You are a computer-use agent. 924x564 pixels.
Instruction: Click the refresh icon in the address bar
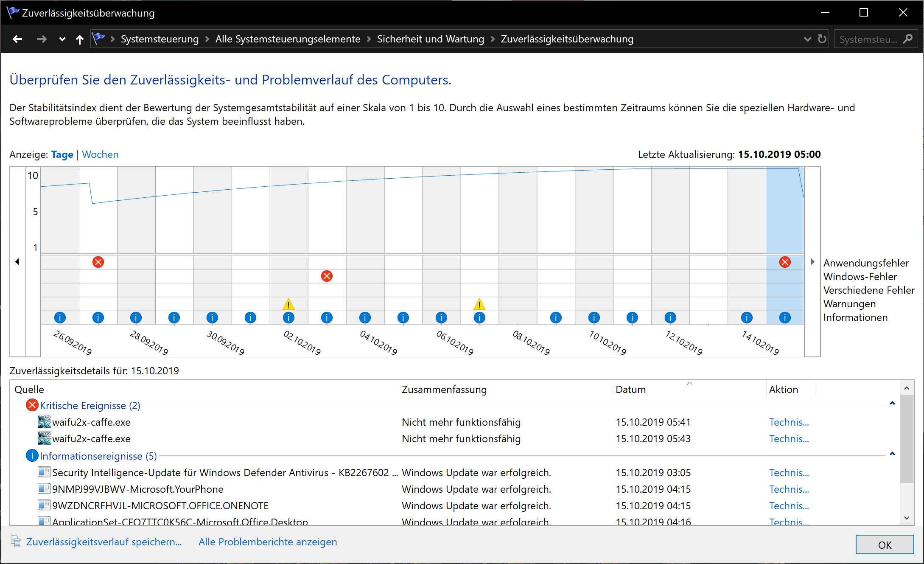coord(822,39)
